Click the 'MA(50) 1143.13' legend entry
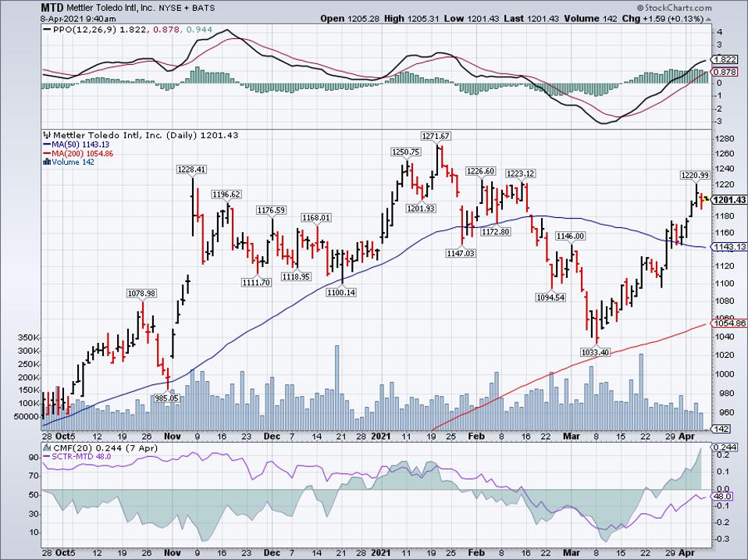Viewport: 748px width, 560px height. coord(80,144)
